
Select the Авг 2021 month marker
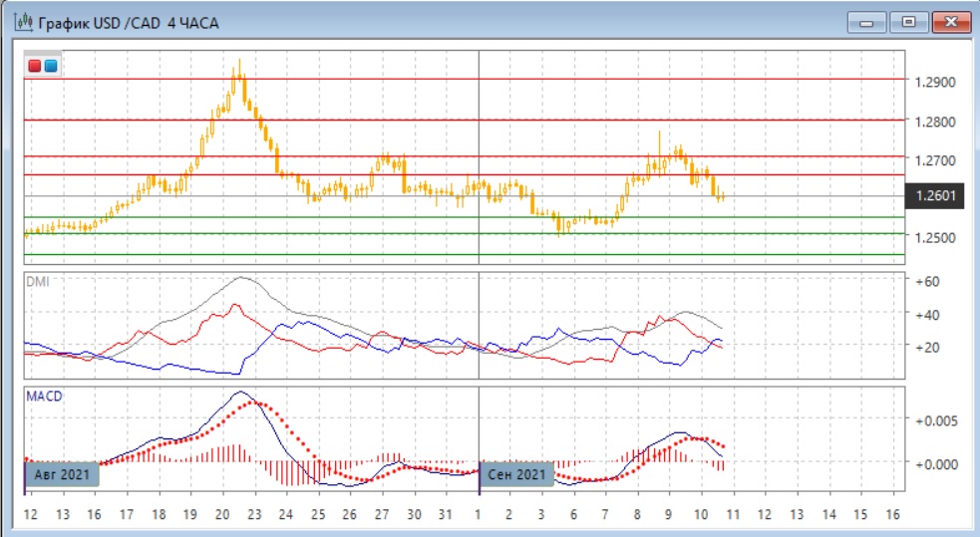click(x=62, y=474)
